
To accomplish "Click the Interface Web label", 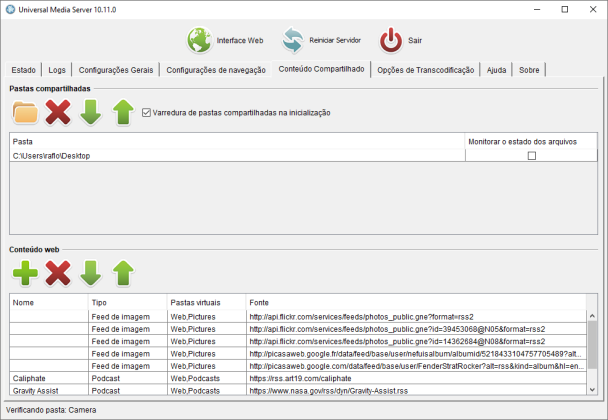I will [240, 40].
